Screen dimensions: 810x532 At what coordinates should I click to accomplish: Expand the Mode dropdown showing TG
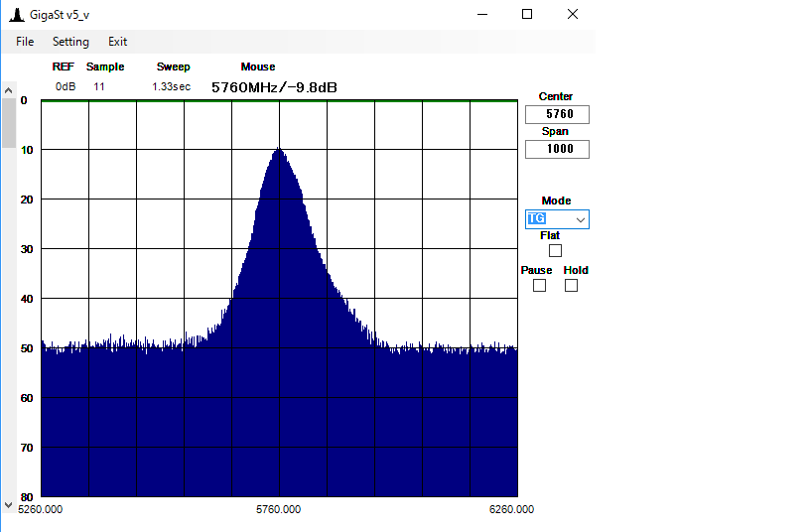[580, 219]
